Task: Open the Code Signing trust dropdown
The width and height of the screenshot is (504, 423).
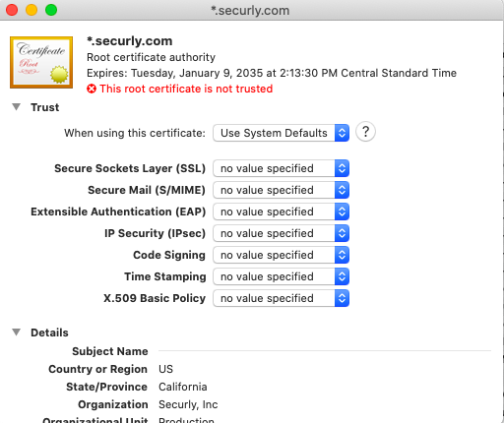Action: click(281, 255)
